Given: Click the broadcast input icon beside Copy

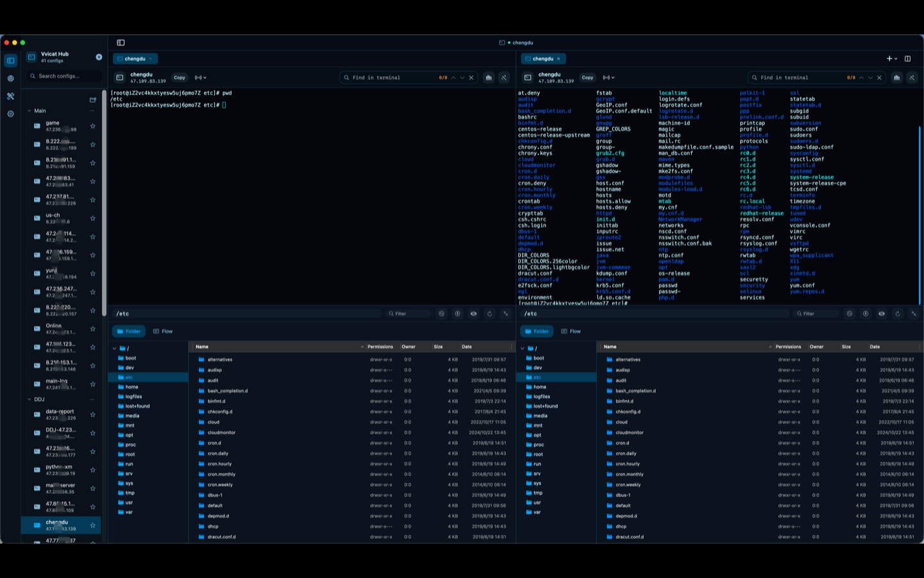Looking at the screenshot, I should (198, 78).
